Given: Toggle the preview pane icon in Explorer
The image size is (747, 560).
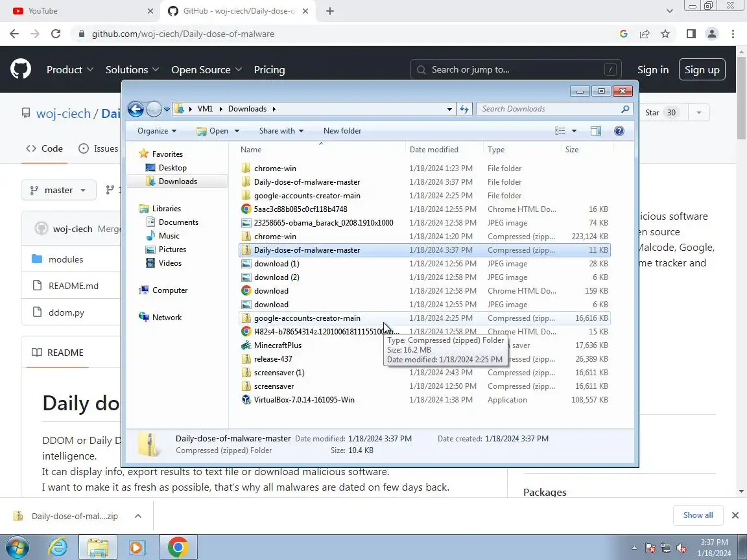Looking at the screenshot, I should point(595,131).
